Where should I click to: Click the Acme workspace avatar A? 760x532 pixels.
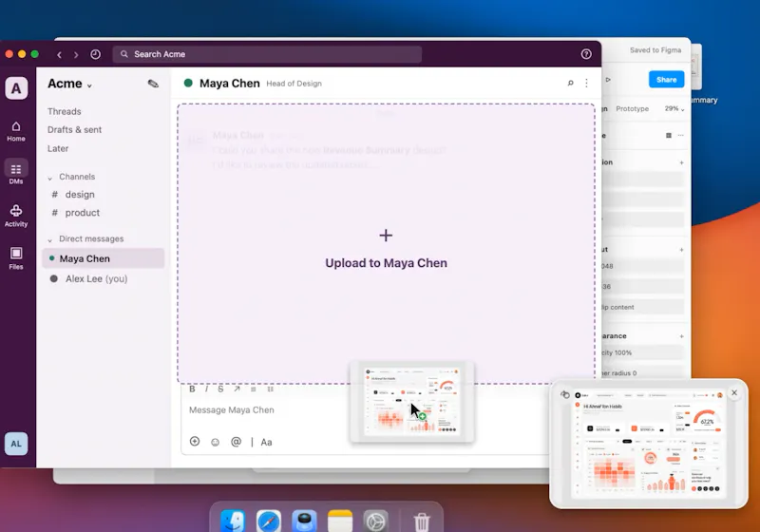pos(16,88)
